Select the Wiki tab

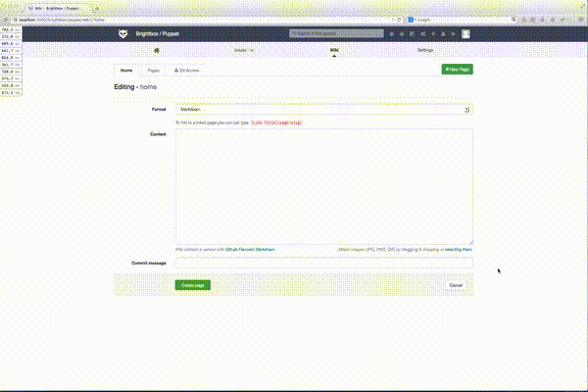[x=334, y=49]
